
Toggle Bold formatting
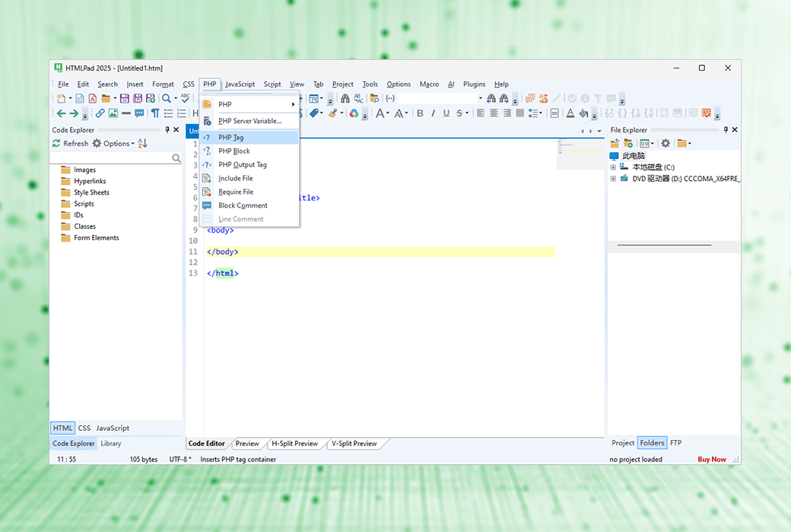(x=420, y=113)
